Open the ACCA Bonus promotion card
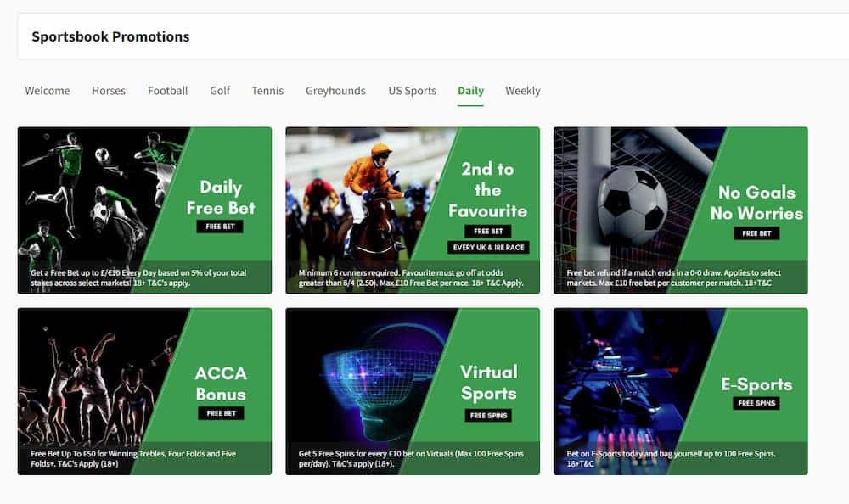 [x=144, y=391]
